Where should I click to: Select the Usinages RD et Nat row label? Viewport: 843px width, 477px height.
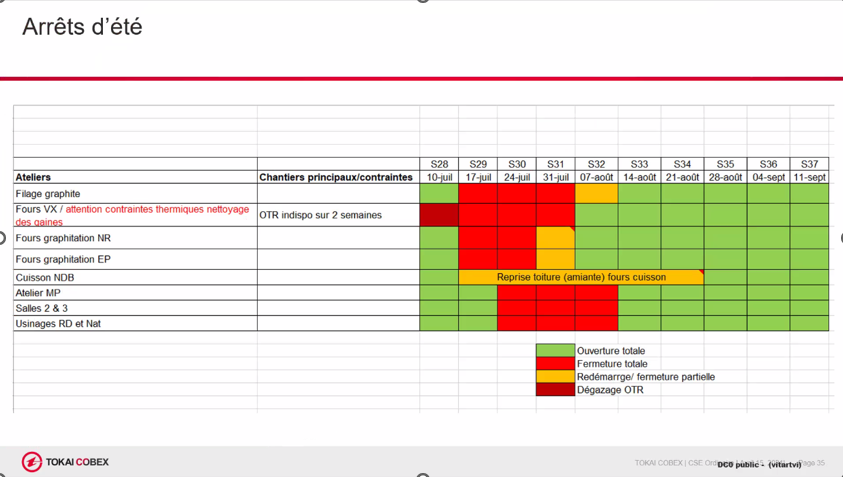point(134,324)
